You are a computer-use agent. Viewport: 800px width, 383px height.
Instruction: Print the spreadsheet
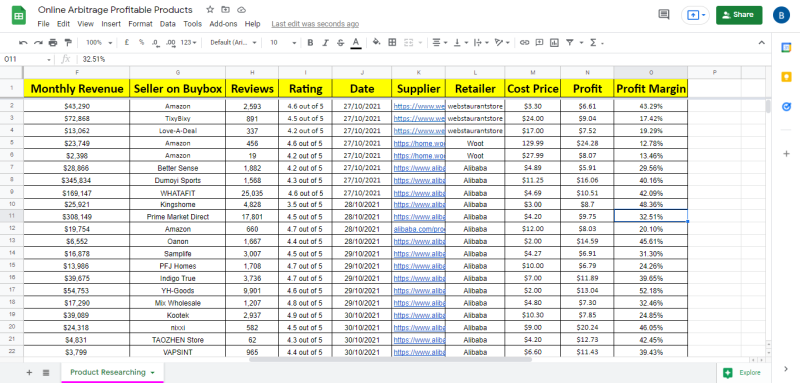tap(53, 43)
